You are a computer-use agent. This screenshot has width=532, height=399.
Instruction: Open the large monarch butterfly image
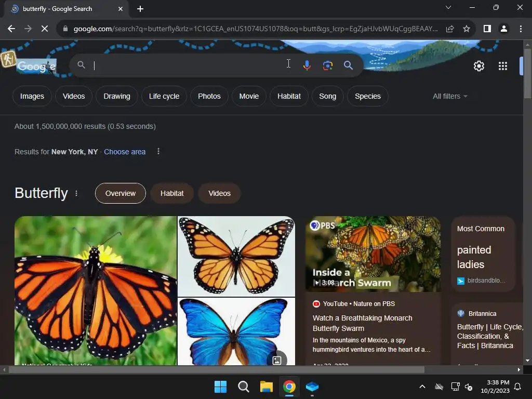(x=96, y=291)
